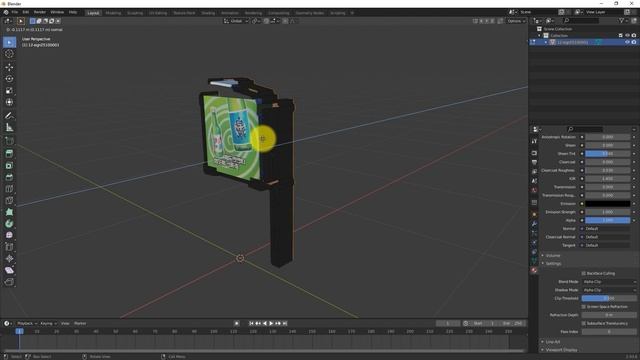This screenshot has height=360, width=640.
Task: Jump to the timeline start frame
Action: [251, 323]
